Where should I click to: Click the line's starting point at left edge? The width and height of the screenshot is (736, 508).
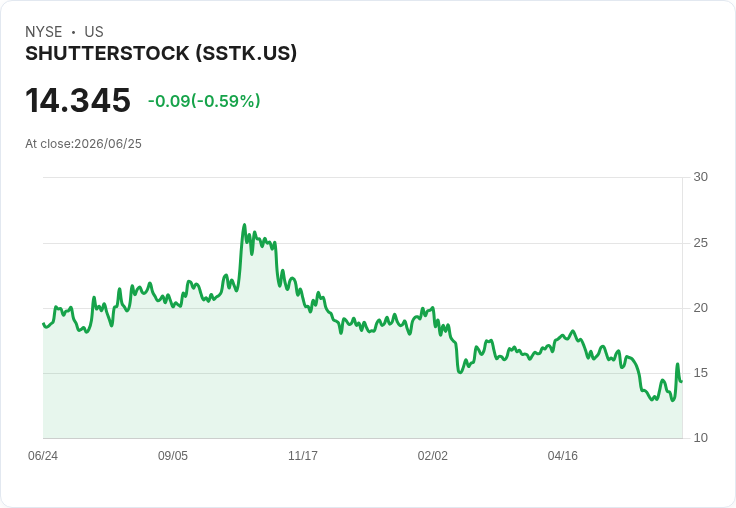click(x=43, y=323)
